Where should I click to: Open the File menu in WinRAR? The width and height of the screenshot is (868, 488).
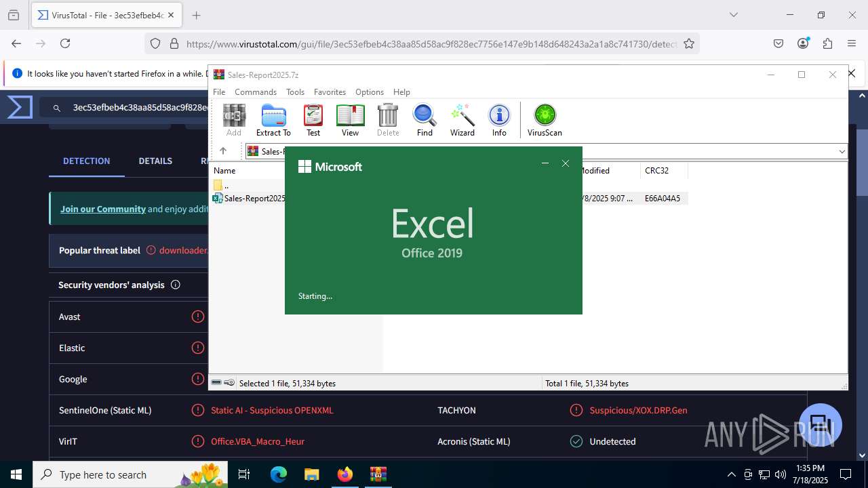tap(219, 92)
